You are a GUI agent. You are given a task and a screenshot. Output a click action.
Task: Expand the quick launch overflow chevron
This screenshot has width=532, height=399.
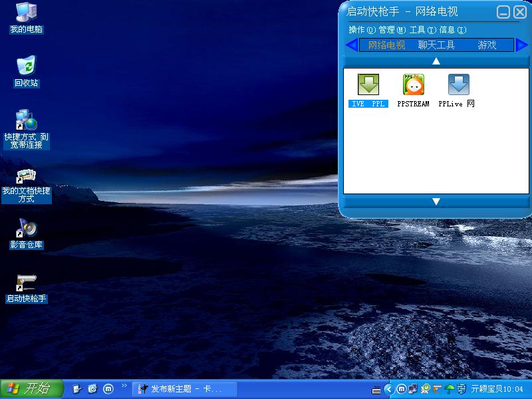124,386
